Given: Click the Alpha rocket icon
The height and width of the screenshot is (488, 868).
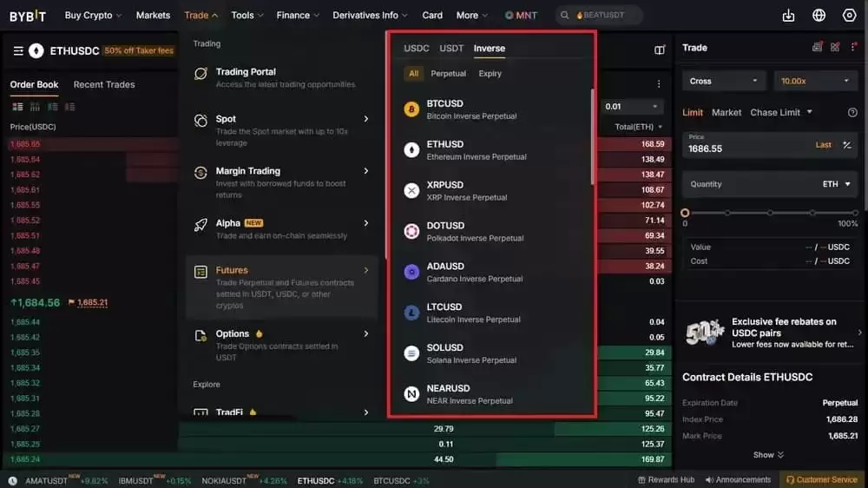Looking at the screenshot, I should click(201, 224).
